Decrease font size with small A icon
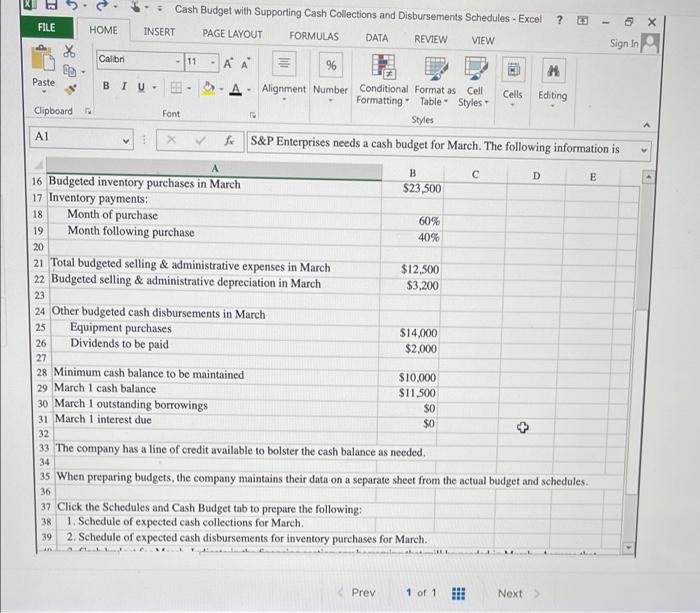 (245, 65)
